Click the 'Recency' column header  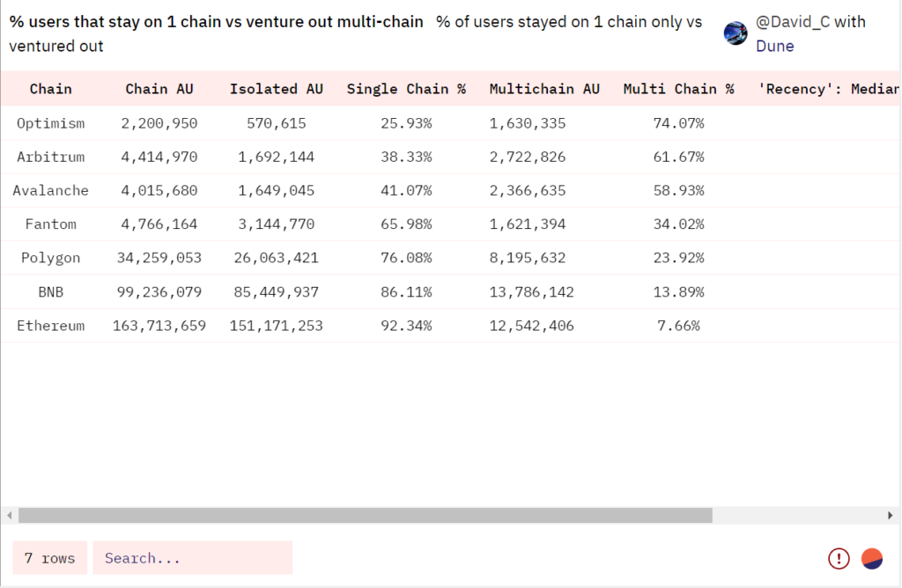point(828,89)
